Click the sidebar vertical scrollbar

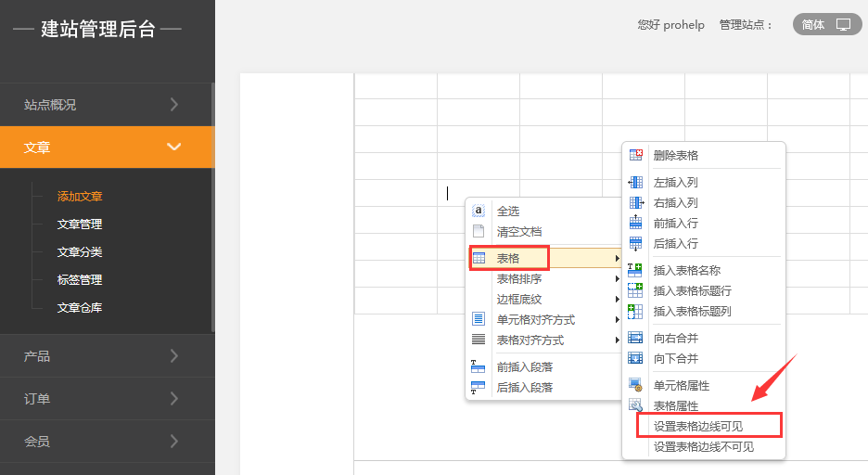coord(212,204)
